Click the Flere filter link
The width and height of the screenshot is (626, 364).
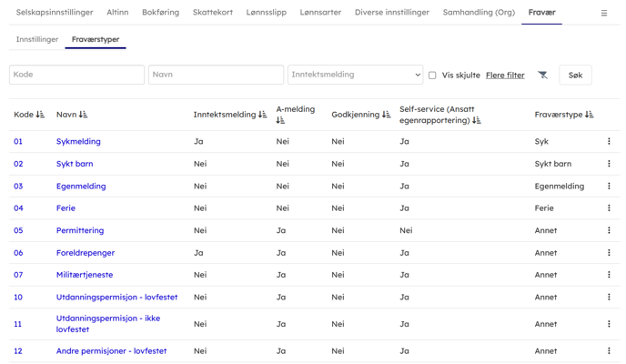point(505,76)
